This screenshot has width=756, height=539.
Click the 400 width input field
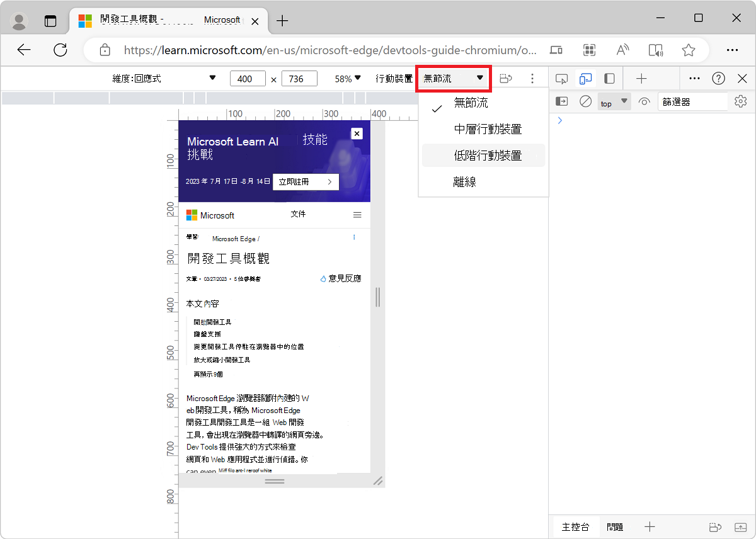tap(247, 78)
